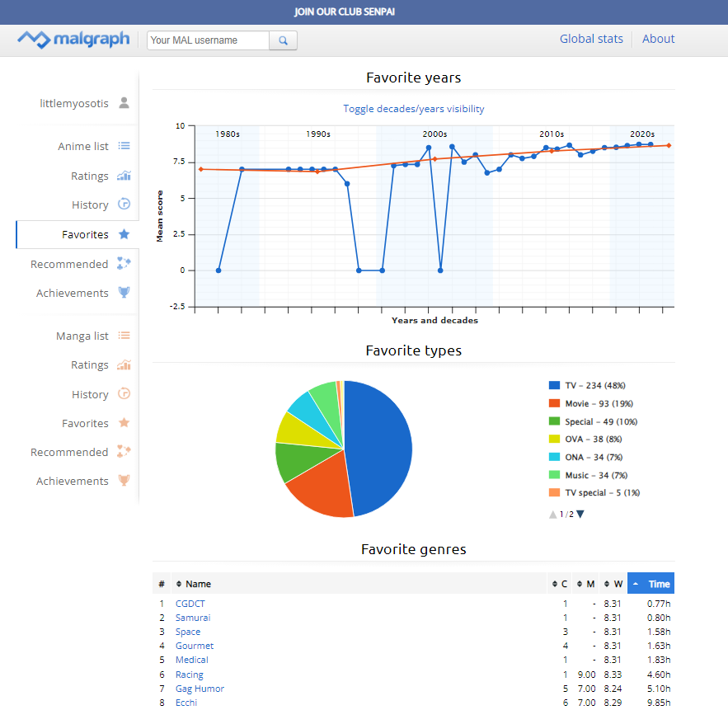Focus the MAL username input field
728x710 pixels.
coord(208,40)
